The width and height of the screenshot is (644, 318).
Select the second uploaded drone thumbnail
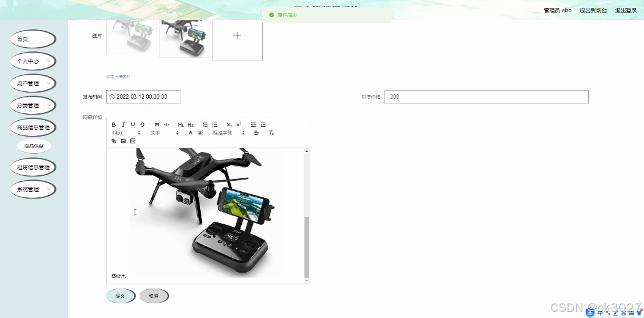pyautogui.click(x=184, y=39)
